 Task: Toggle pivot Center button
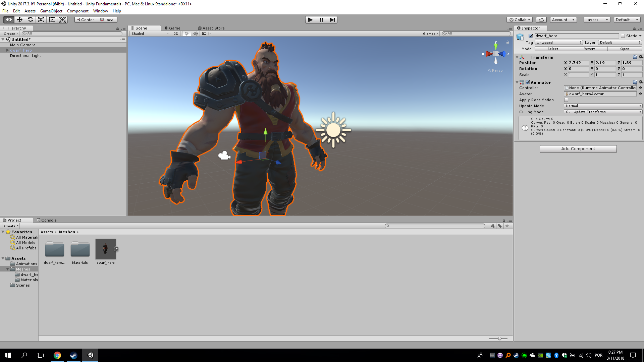pyautogui.click(x=85, y=20)
